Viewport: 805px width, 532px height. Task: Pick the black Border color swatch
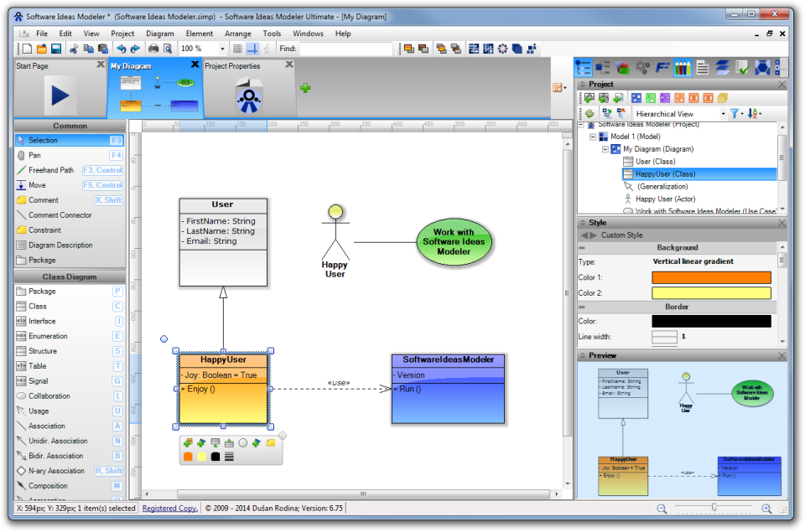pos(711,321)
